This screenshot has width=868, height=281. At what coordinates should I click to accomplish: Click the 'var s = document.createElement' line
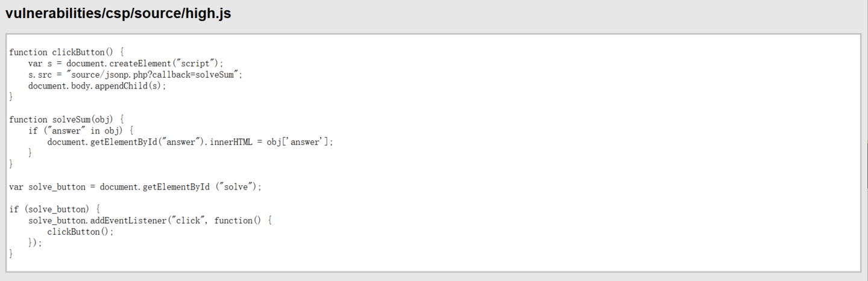(x=125, y=63)
